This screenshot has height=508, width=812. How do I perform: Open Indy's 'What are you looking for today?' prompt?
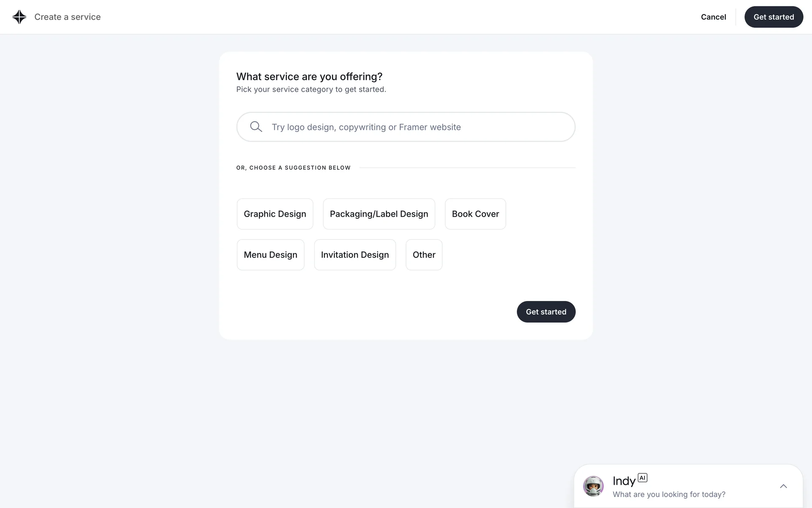(x=669, y=494)
